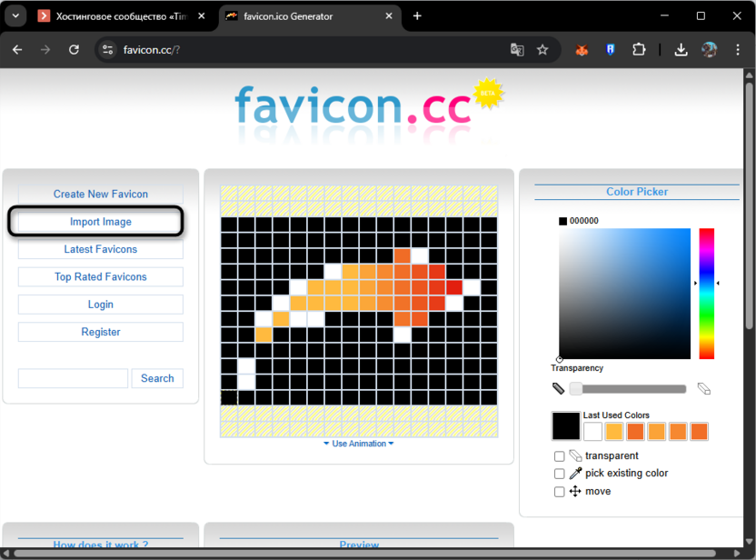Click the vertical page scrollbar
The height and width of the screenshot is (560, 756).
click(x=749, y=205)
